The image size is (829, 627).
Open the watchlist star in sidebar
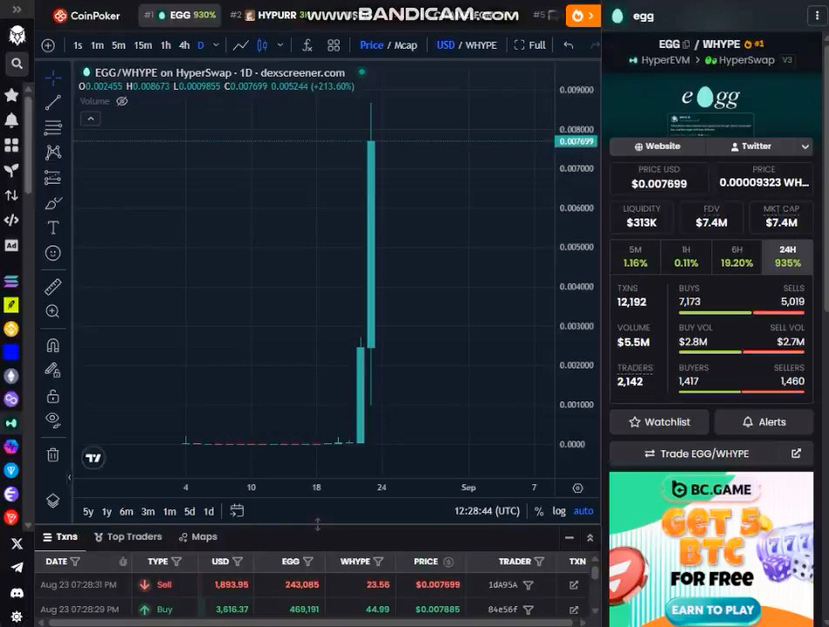point(12,95)
